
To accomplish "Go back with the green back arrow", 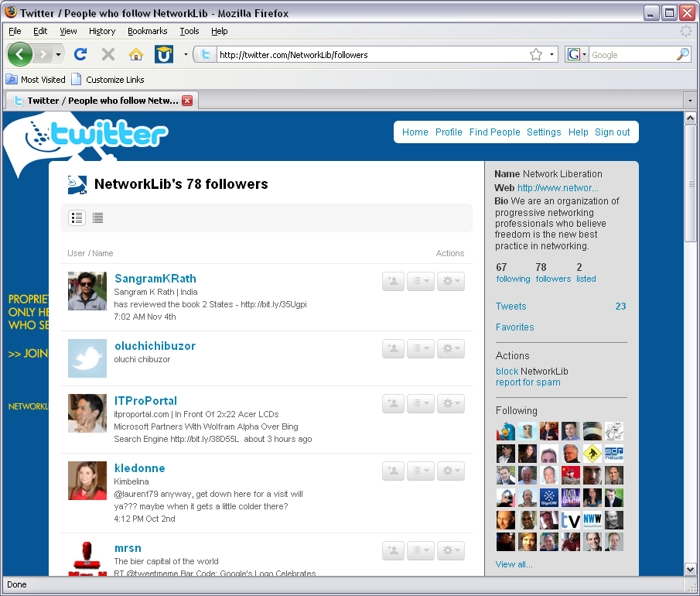I will [x=19, y=54].
